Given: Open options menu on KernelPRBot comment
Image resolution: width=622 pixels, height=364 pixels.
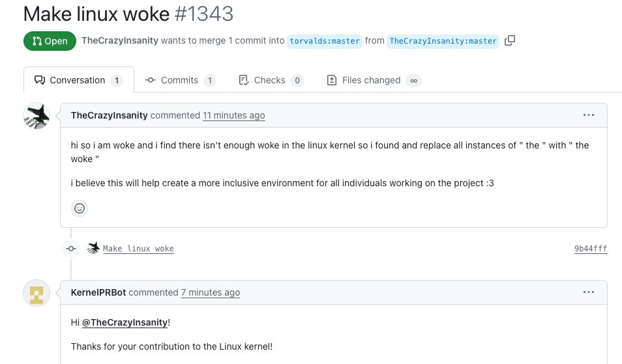Looking at the screenshot, I should coord(589,292).
